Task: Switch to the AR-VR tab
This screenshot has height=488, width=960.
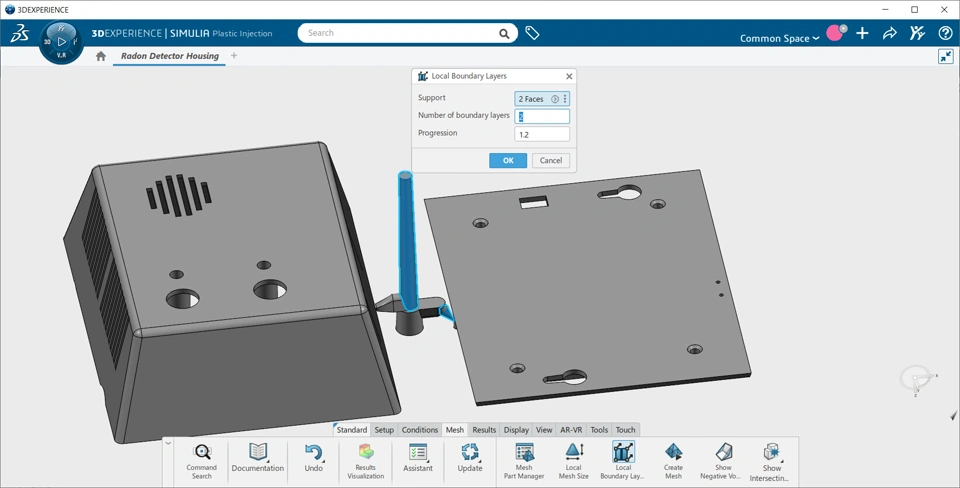Action: 571,430
